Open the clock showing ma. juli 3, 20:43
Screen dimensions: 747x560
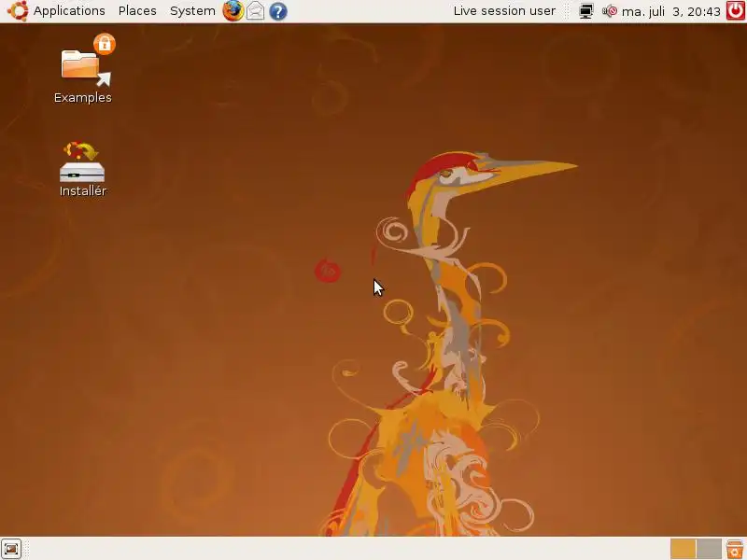pos(670,11)
